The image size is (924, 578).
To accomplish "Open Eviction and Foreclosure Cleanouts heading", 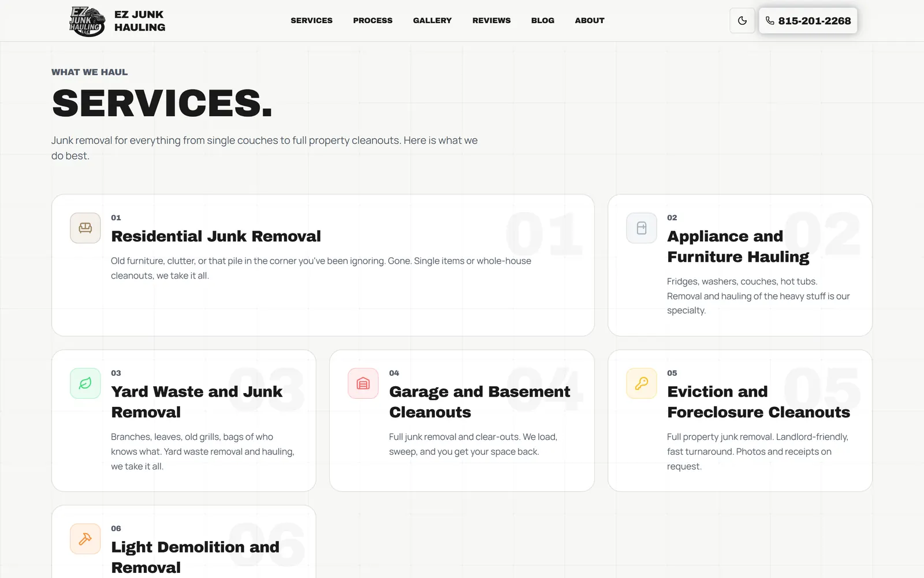I will [x=758, y=402].
